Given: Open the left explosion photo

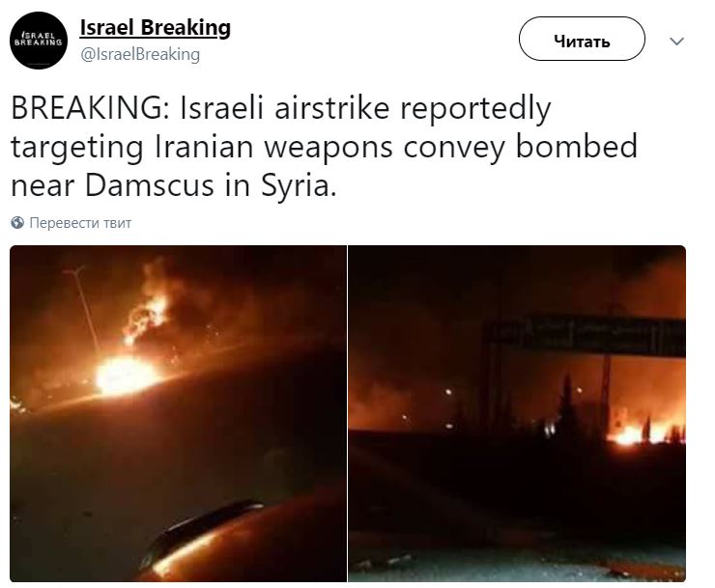Looking at the screenshot, I should coord(179,413).
